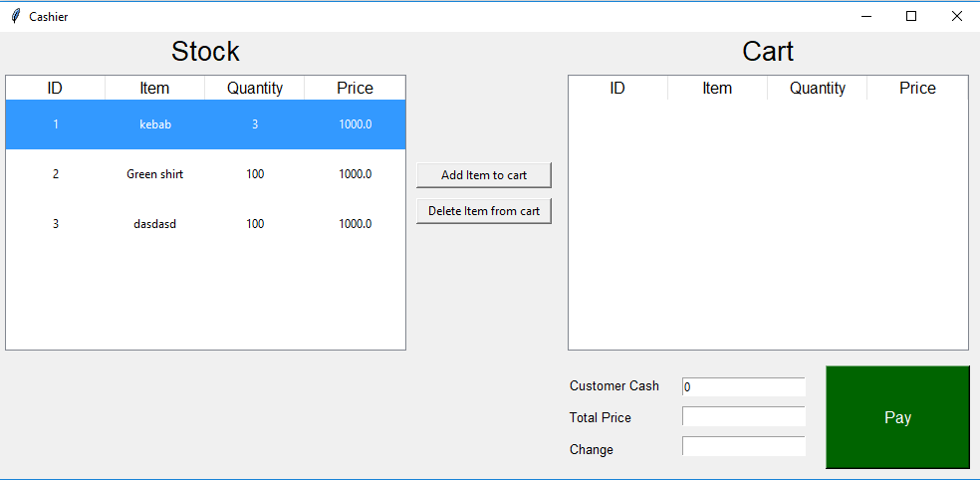Select the kebab row in Stock

(x=205, y=124)
